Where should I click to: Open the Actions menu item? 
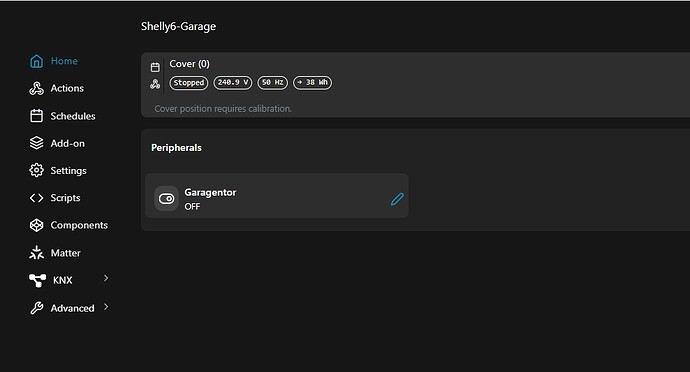pos(67,88)
